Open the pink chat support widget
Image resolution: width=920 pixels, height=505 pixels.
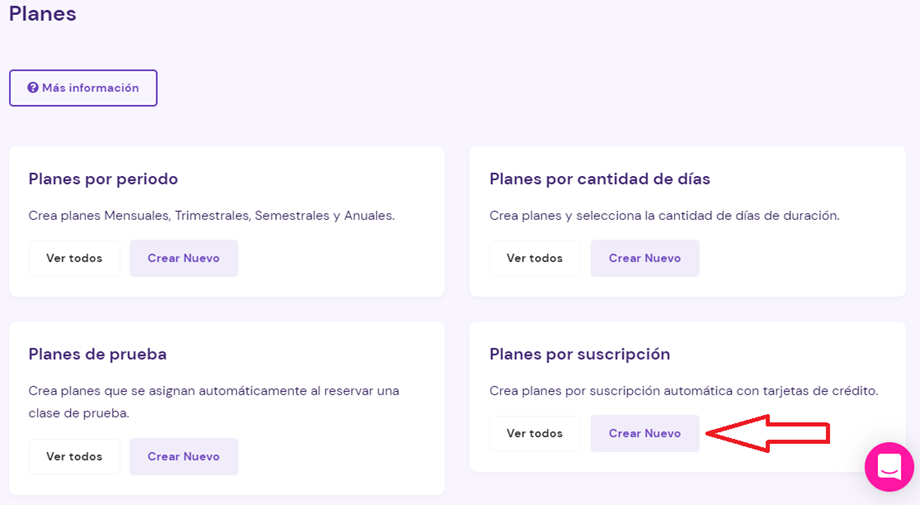tap(889, 467)
